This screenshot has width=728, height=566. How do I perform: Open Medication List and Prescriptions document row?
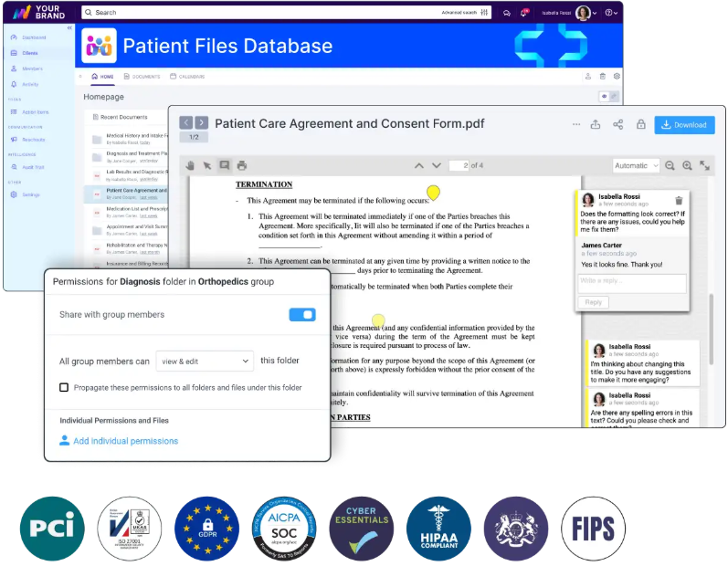(x=127, y=212)
